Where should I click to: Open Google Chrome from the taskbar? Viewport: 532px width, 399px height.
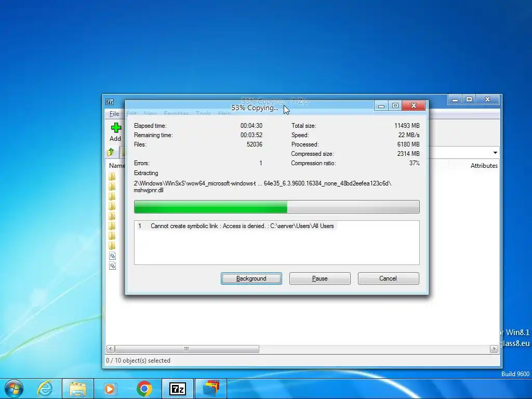[x=144, y=389]
